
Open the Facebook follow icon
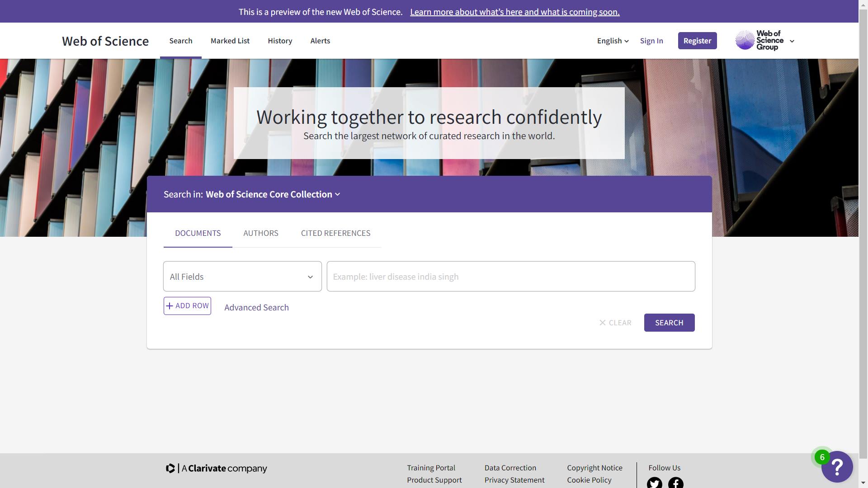pyautogui.click(x=676, y=483)
